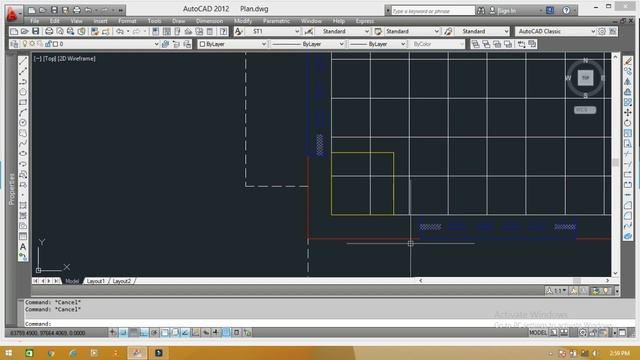Screen dimensions: 640x360
Task: Open the dimension style Standard dropdown
Action: [x=342, y=31]
